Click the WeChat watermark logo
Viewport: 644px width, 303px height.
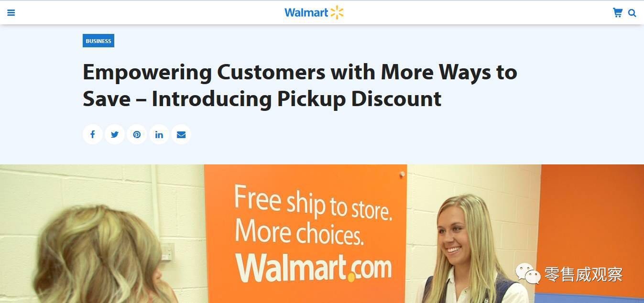[x=528, y=273]
